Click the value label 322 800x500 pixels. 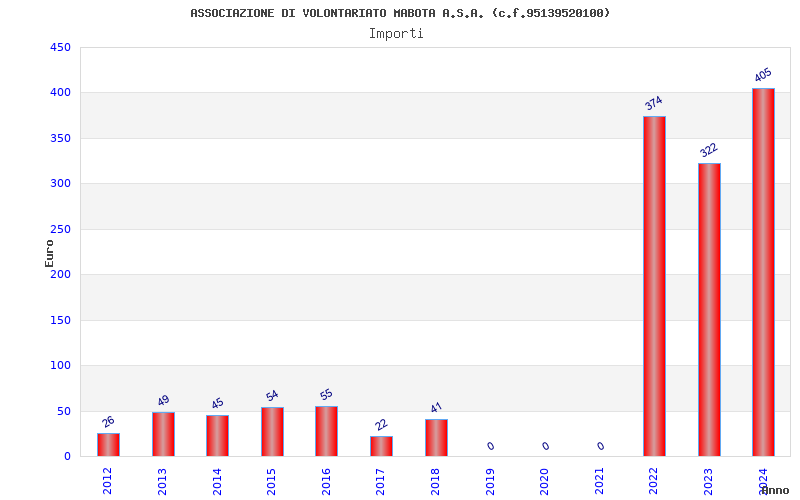click(709, 150)
